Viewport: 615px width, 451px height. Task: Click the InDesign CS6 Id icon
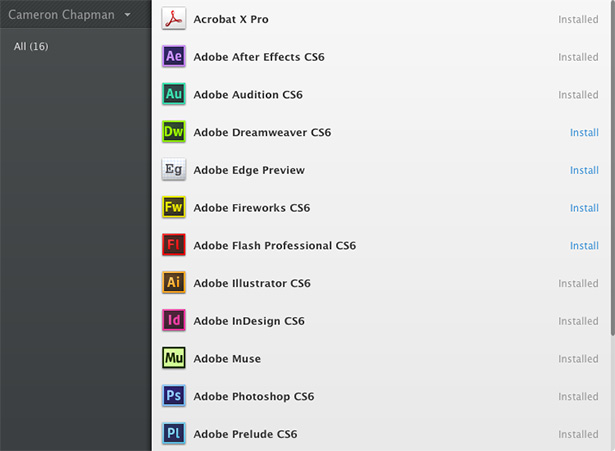174,320
